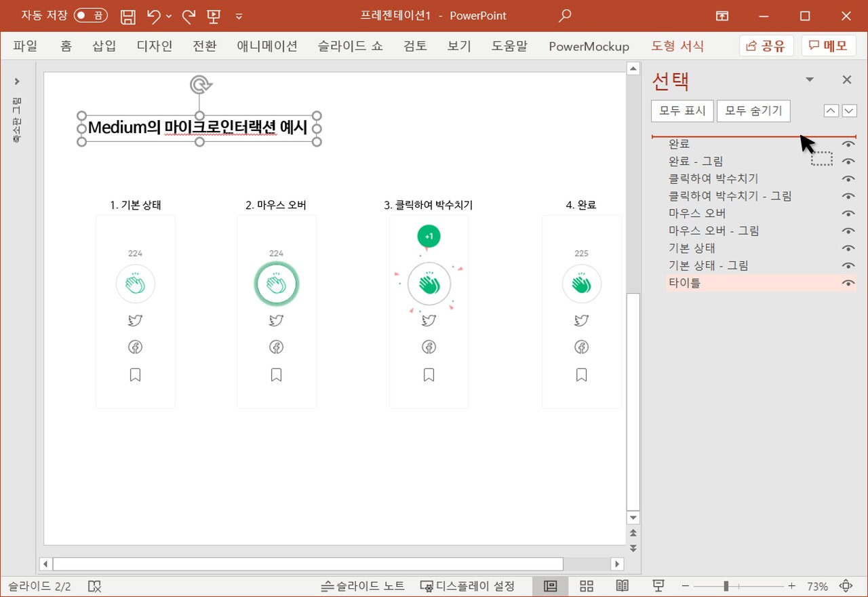868x597 pixels.
Task: Click the Redo icon
Action: click(x=189, y=16)
